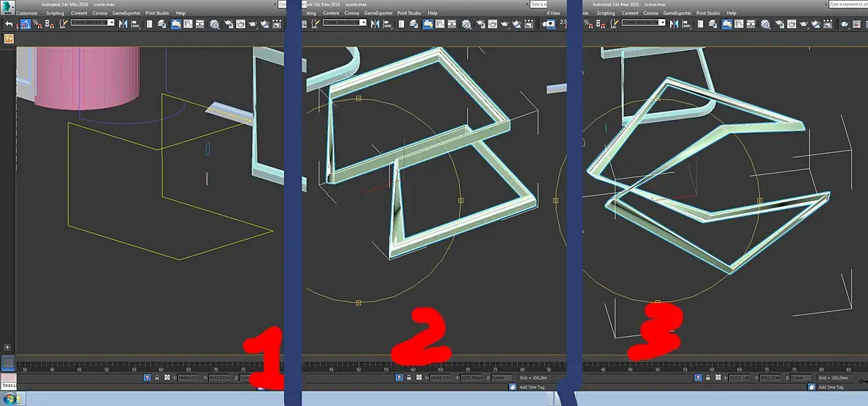This screenshot has height=406, width=868.
Task: Click Render Production teapot in the first screenshot
Action: click(253, 24)
